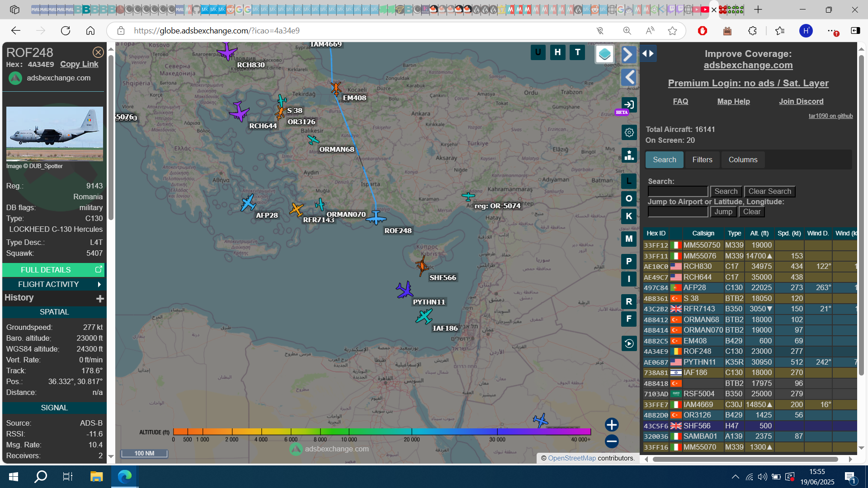Open the map layers selector

tap(604, 54)
